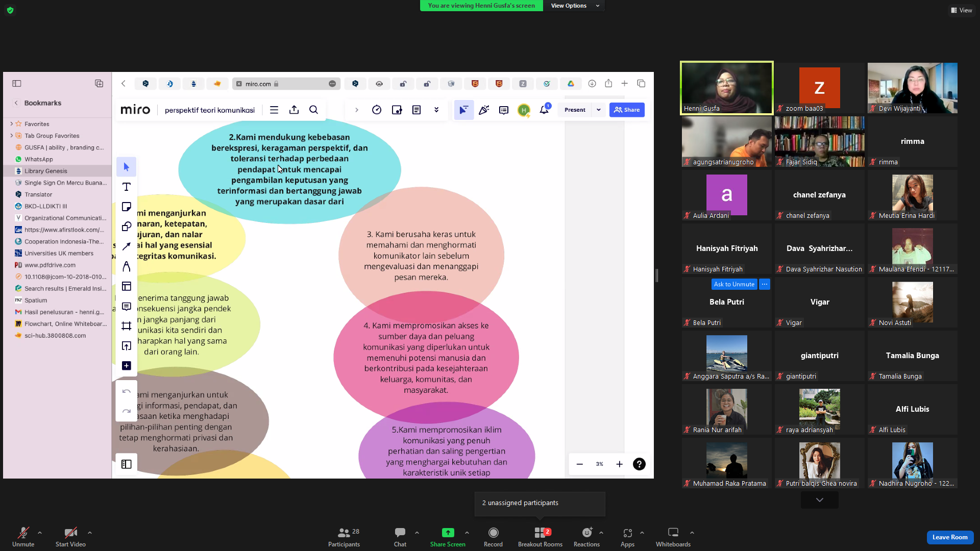
Task: Open the Miro notes panel
Action: point(416,110)
